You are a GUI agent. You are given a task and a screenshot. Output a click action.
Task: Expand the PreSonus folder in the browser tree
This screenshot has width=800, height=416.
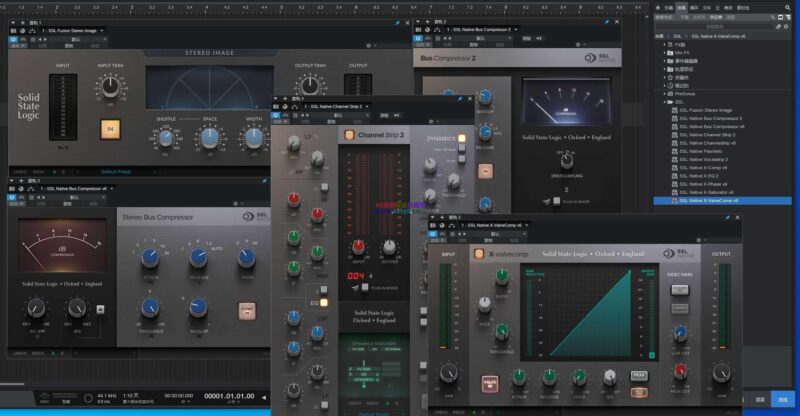click(665, 94)
